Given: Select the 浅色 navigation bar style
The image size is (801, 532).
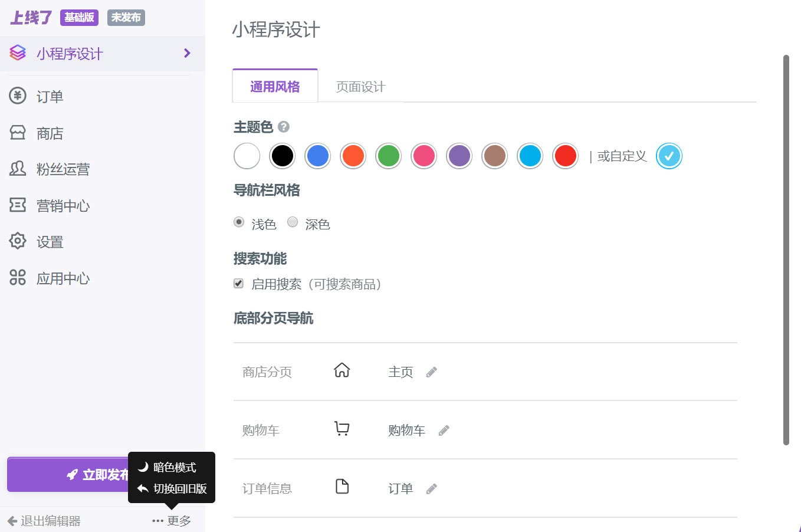Looking at the screenshot, I should click(x=239, y=222).
